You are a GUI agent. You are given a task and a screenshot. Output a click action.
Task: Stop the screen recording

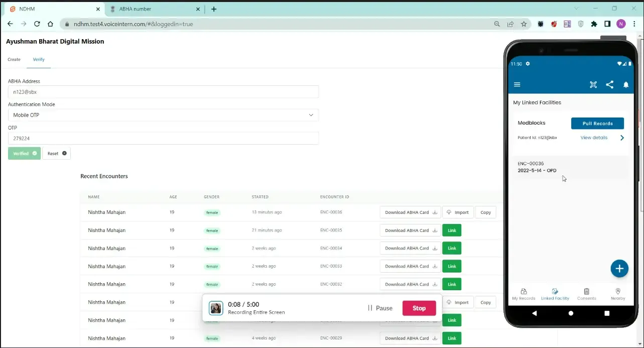point(419,308)
